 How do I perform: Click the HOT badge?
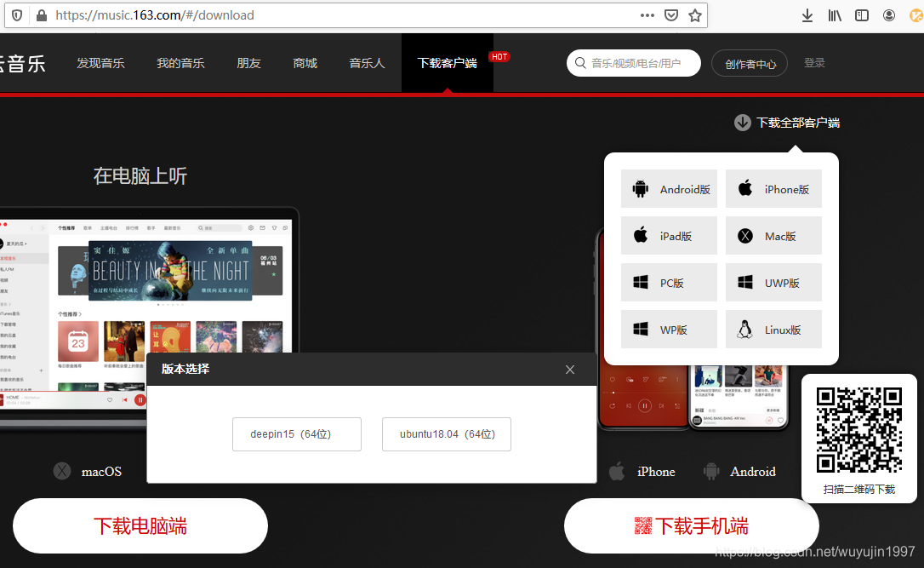[499, 56]
